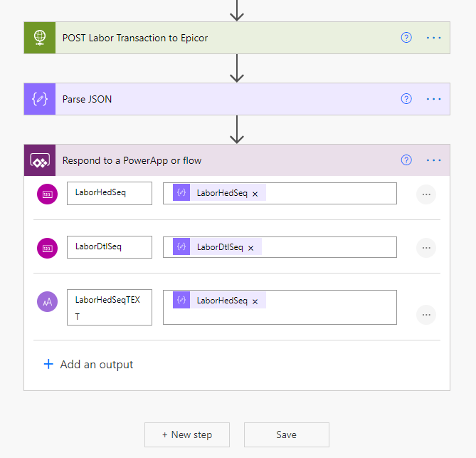Open help for Parse JSON step
476x458 pixels.
(x=406, y=99)
